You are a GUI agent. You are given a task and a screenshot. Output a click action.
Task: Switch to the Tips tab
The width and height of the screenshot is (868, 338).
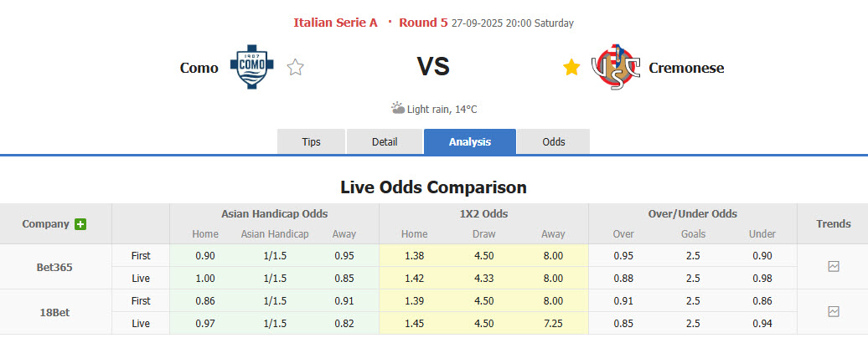pyautogui.click(x=311, y=141)
